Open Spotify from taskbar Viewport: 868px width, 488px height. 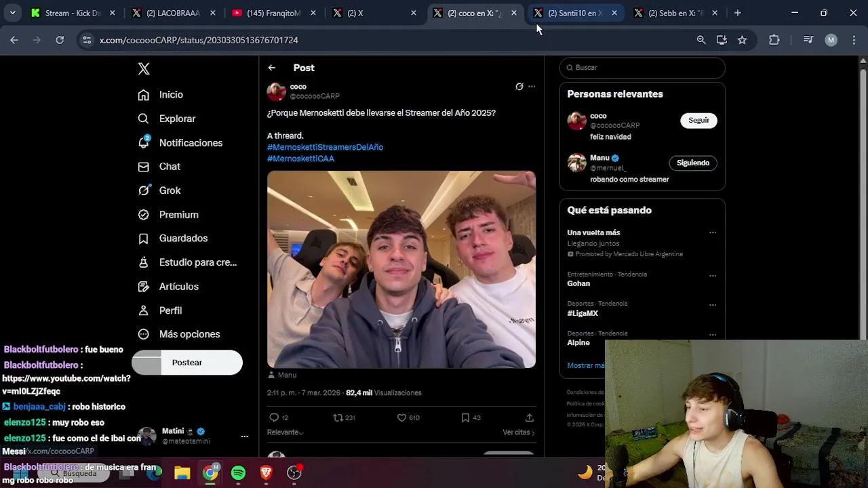238,473
